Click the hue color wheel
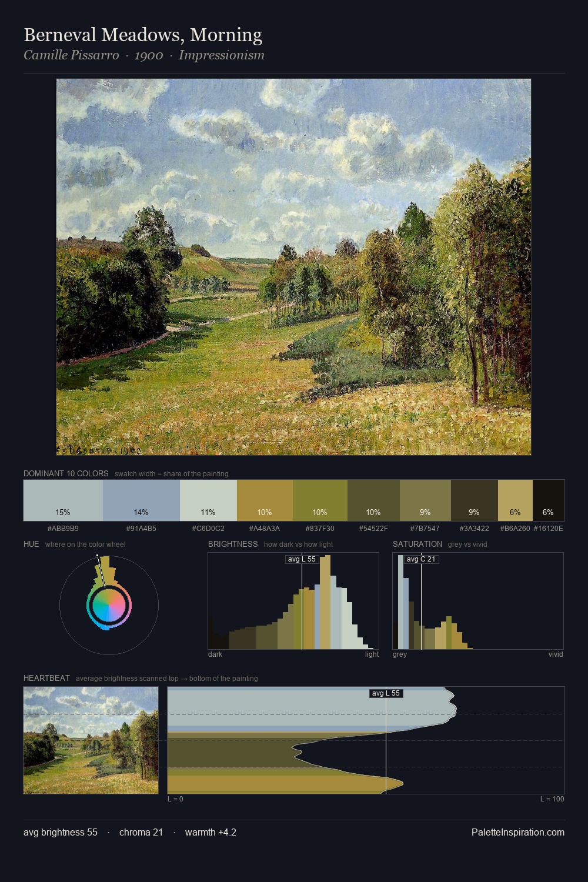The width and height of the screenshot is (588, 882). pos(109,605)
